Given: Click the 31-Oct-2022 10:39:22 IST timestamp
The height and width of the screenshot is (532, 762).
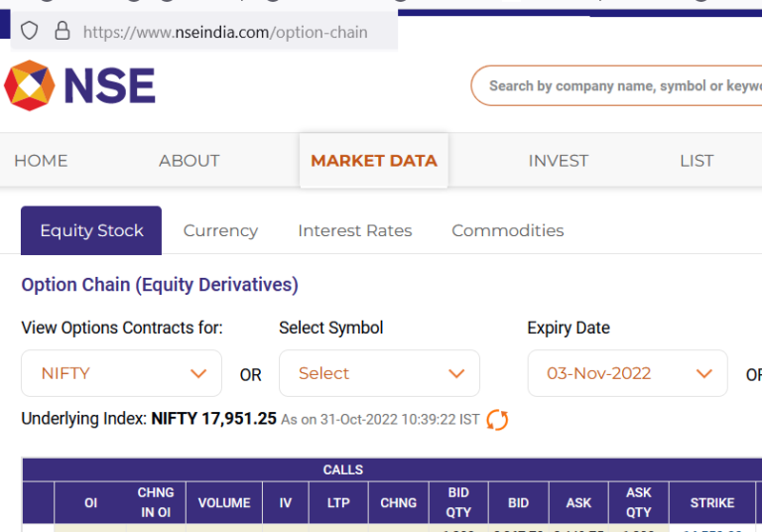Looking at the screenshot, I should point(400,420).
